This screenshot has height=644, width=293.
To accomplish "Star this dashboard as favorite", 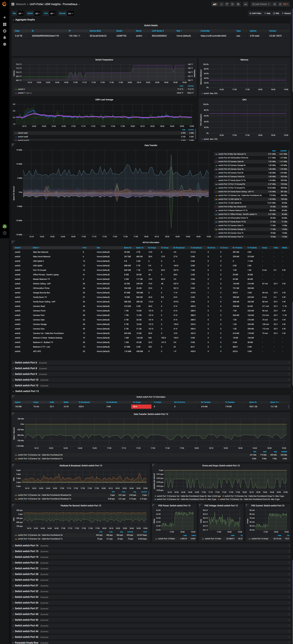I will (x=222, y=4).
